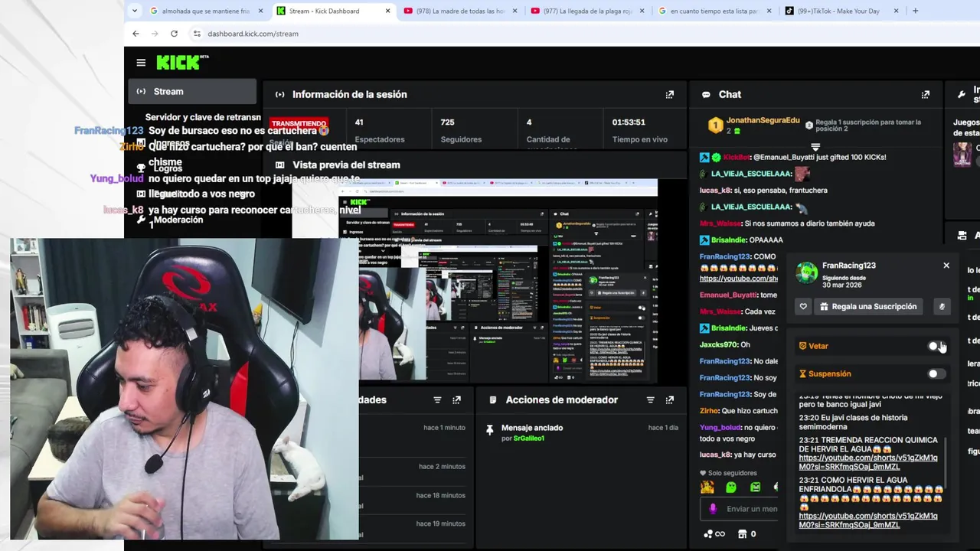Viewport: 980px width, 551px height.
Task: Open the browser tab search dropdown
Action: (135, 11)
